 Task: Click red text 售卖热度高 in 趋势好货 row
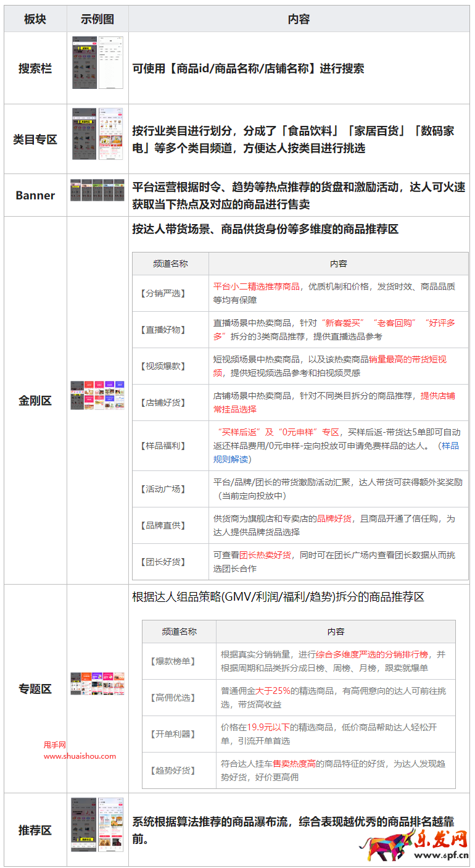click(x=294, y=764)
